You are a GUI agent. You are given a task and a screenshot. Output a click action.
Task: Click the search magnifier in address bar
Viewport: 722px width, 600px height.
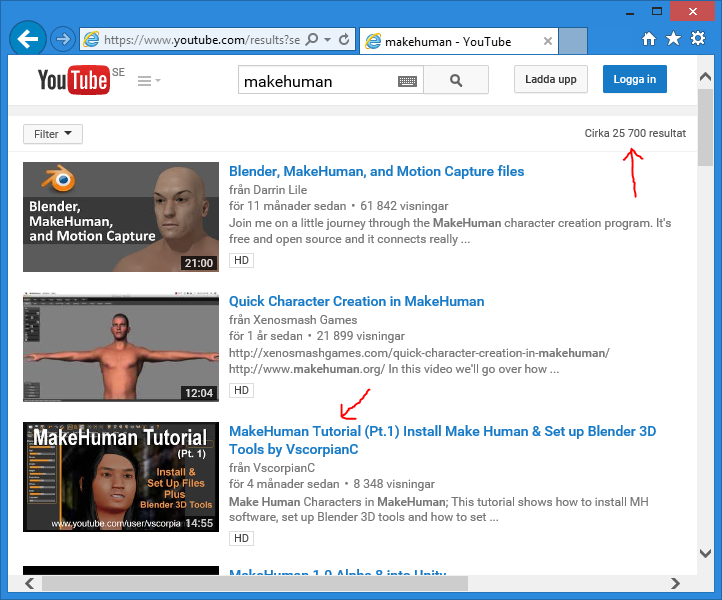coord(312,40)
